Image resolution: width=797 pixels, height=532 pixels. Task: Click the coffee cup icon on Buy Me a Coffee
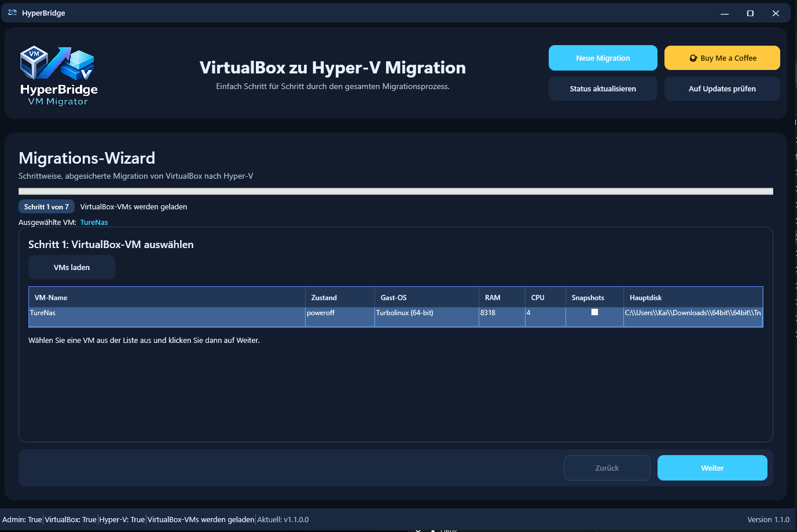point(693,57)
